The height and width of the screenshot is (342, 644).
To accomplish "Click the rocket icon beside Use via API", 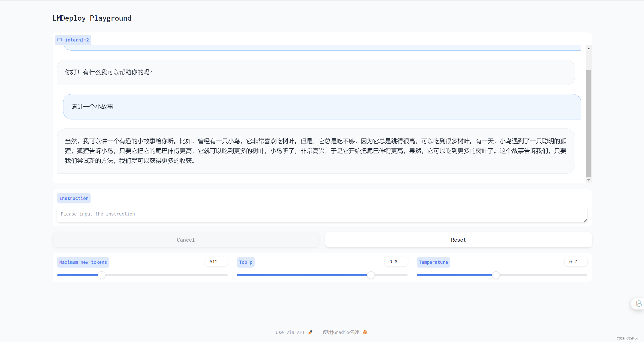I will (310, 332).
